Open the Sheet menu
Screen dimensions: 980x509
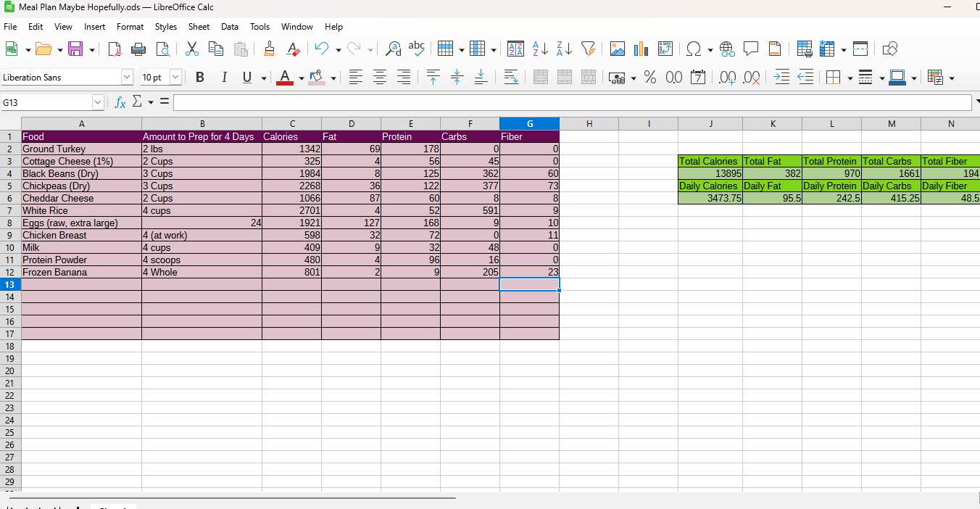199,27
